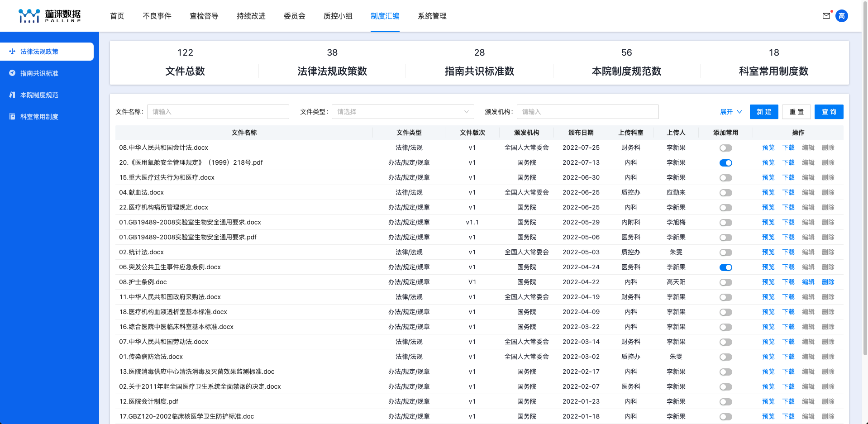Click the 文件名称 input field

click(218, 112)
